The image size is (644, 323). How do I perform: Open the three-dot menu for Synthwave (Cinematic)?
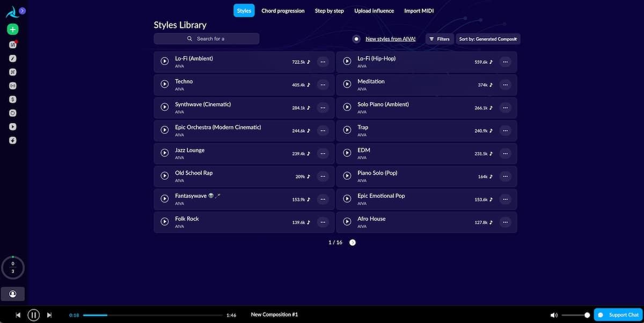click(323, 107)
